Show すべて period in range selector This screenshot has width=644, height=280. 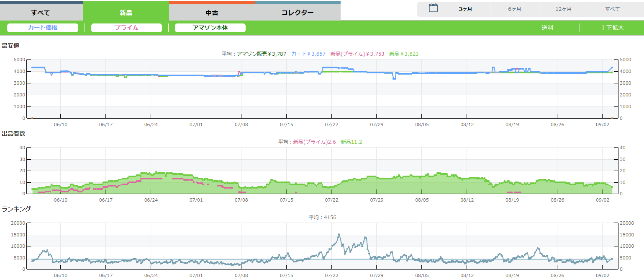pos(612,9)
